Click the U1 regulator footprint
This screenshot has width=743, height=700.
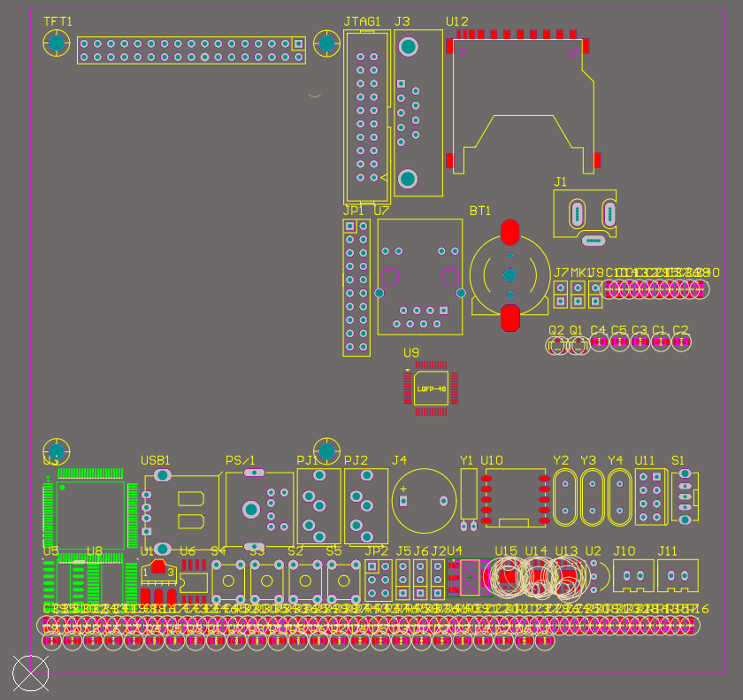point(158,582)
